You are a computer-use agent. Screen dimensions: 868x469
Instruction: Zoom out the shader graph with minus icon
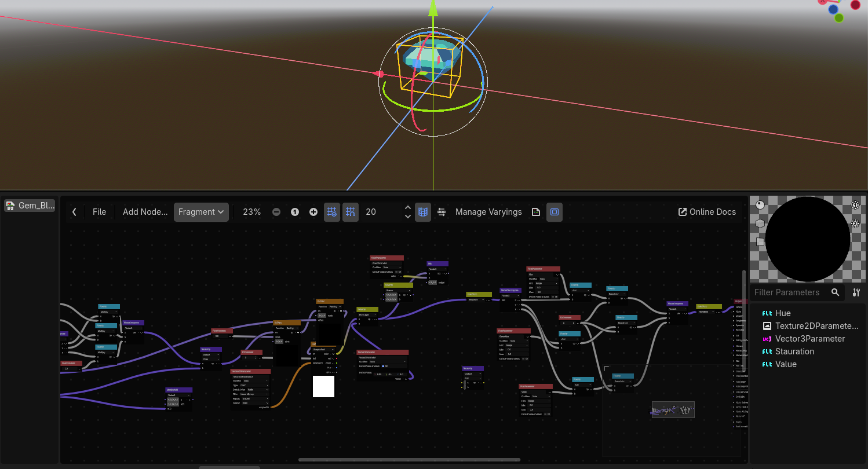click(276, 212)
